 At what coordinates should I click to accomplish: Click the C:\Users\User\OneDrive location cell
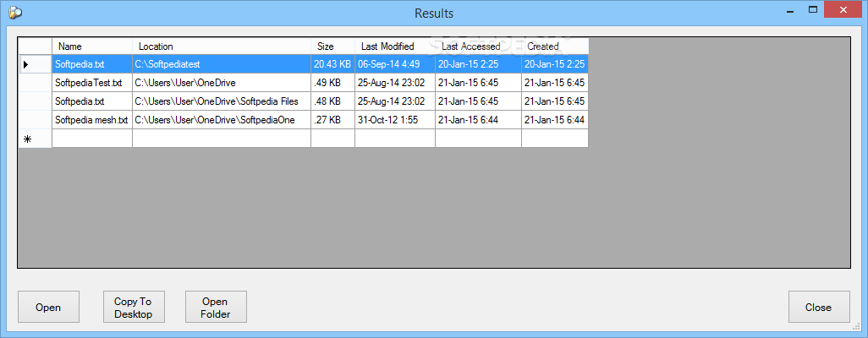(x=222, y=83)
